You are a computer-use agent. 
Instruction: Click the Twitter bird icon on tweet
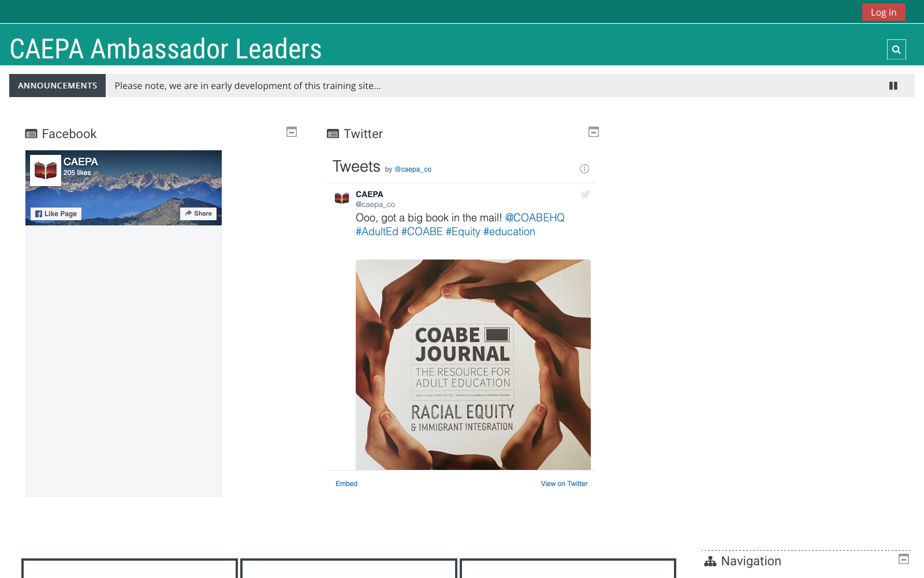click(x=585, y=194)
